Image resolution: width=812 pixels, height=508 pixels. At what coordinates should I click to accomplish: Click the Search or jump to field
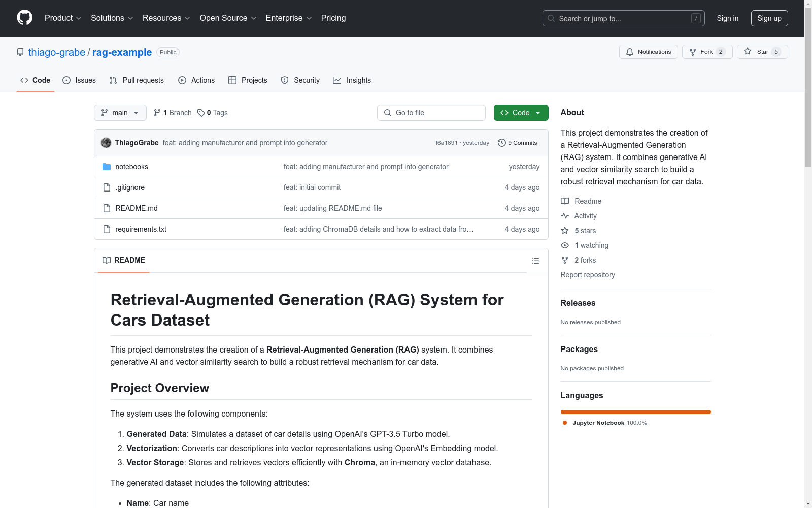point(623,18)
